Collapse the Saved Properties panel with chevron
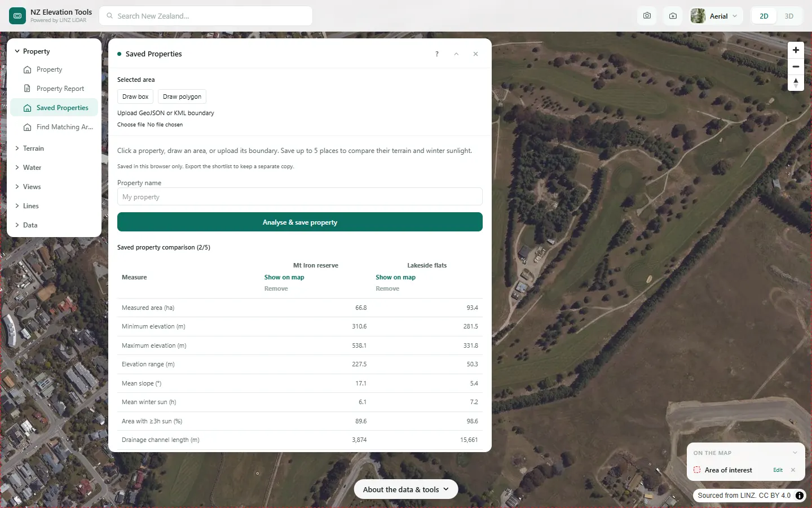The width and height of the screenshot is (812, 508). point(456,54)
